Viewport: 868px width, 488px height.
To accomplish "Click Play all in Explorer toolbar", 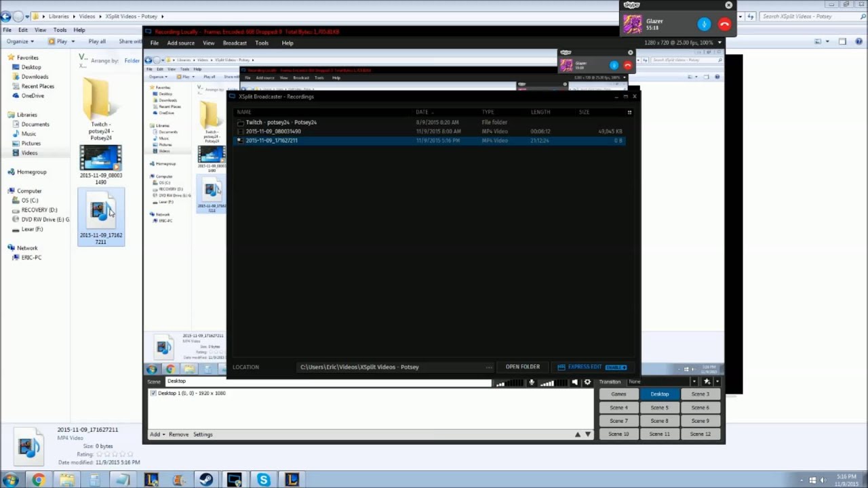I will point(97,41).
